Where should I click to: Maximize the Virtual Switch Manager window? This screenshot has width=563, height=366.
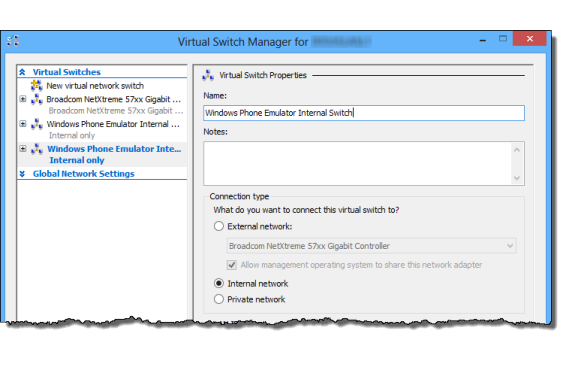coord(503,39)
